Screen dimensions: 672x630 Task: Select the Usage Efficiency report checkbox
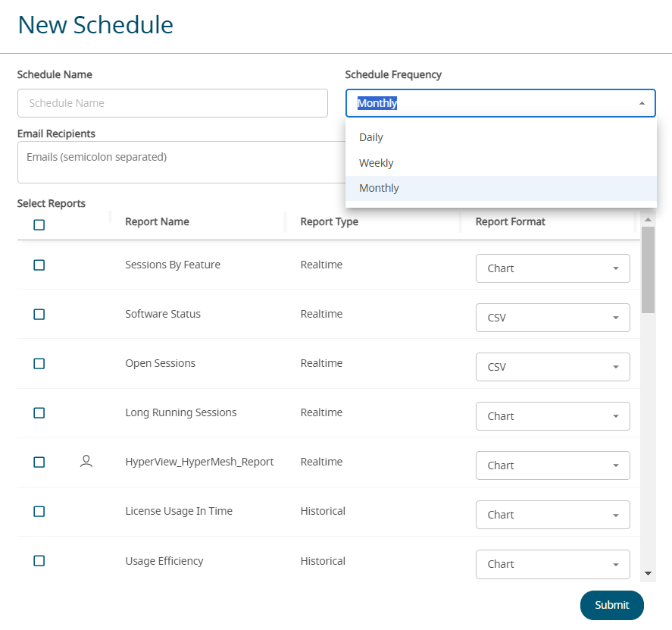click(39, 561)
